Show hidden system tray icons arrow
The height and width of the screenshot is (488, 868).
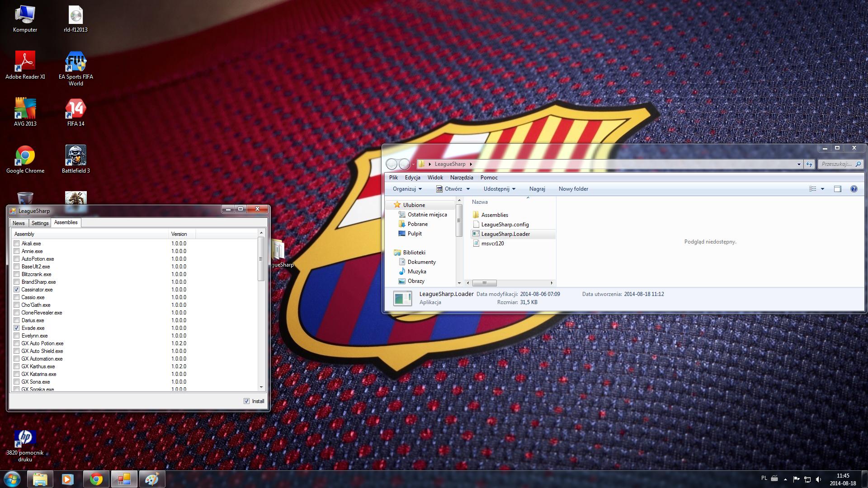(x=785, y=479)
